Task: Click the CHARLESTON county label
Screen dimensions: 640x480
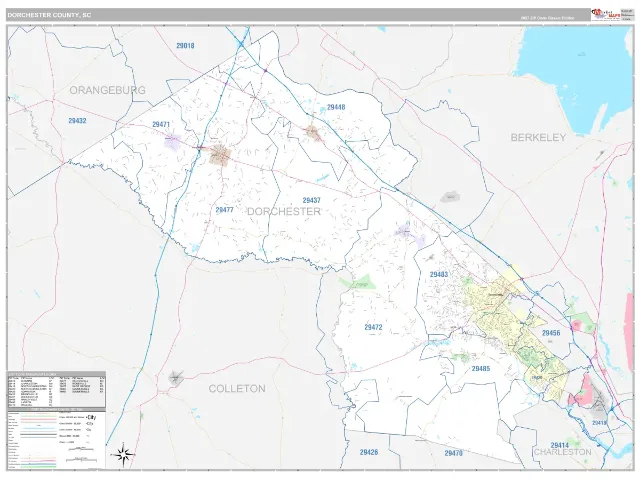Action: (562, 452)
